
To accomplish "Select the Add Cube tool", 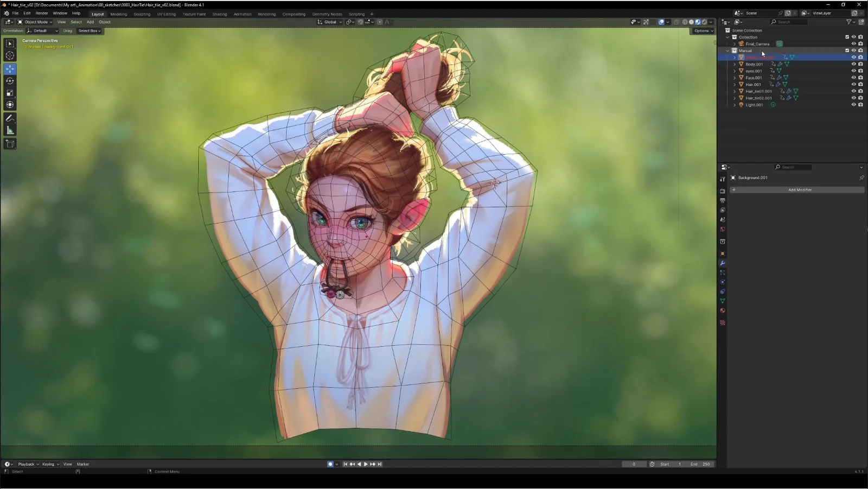I will (10, 144).
